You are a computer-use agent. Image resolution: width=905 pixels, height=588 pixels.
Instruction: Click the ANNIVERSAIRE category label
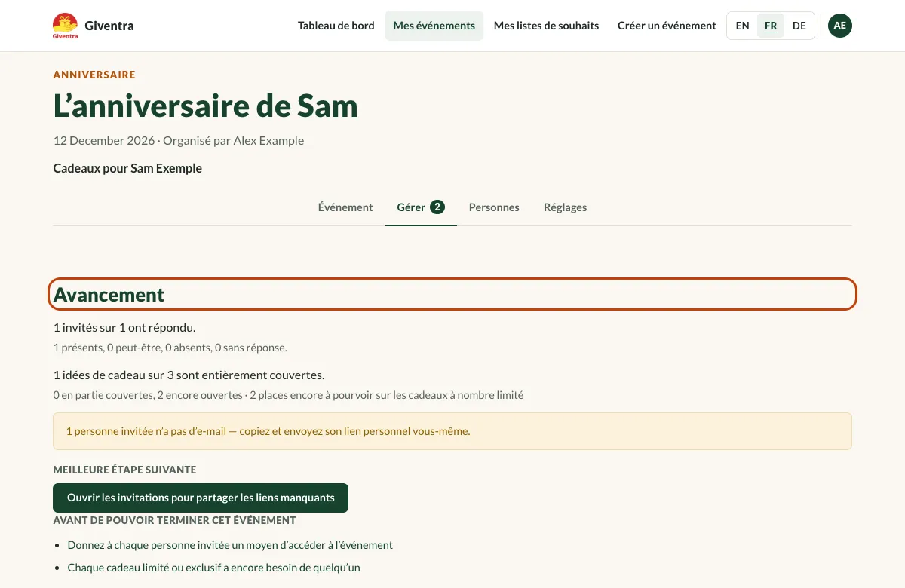[x=94, y=75]
